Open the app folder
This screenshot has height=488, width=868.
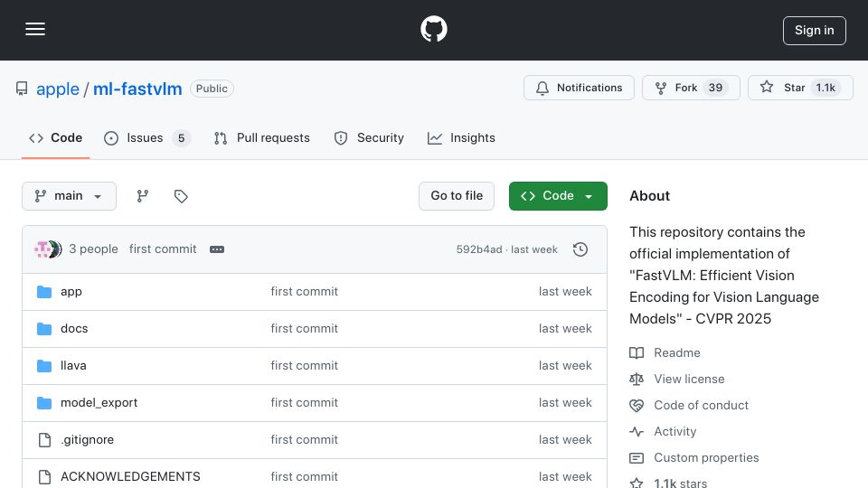click(x=71, y=292)
